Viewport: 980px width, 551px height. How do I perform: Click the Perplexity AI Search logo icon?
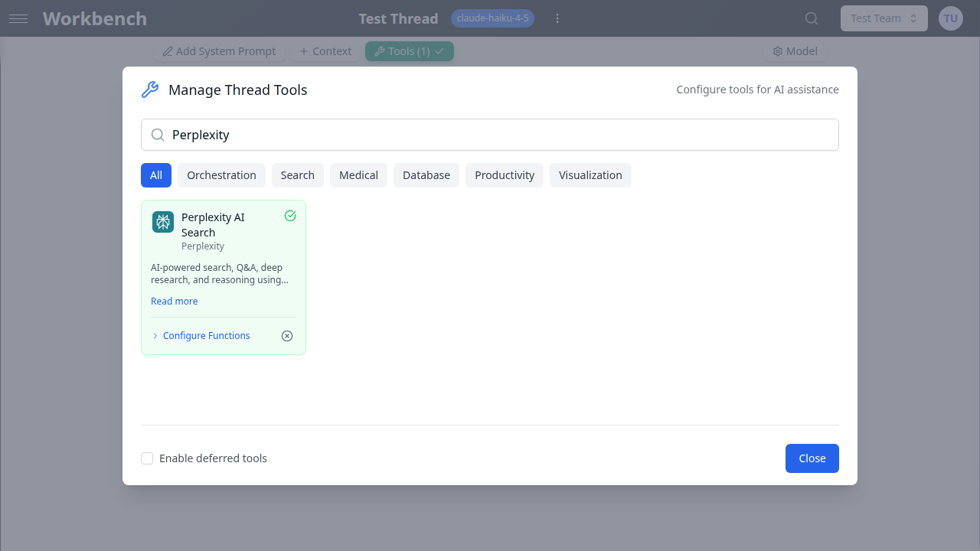pyautogui.click(x=162, y=221)
